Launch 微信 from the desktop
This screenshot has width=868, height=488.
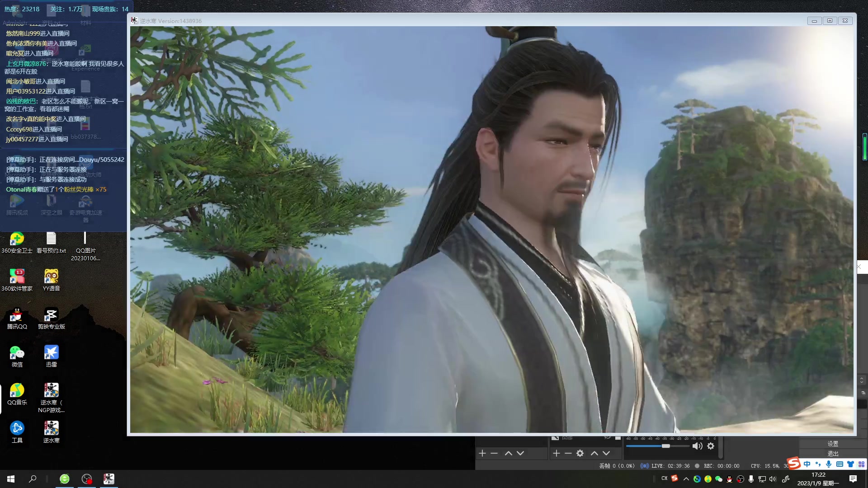tap(17, 357)
